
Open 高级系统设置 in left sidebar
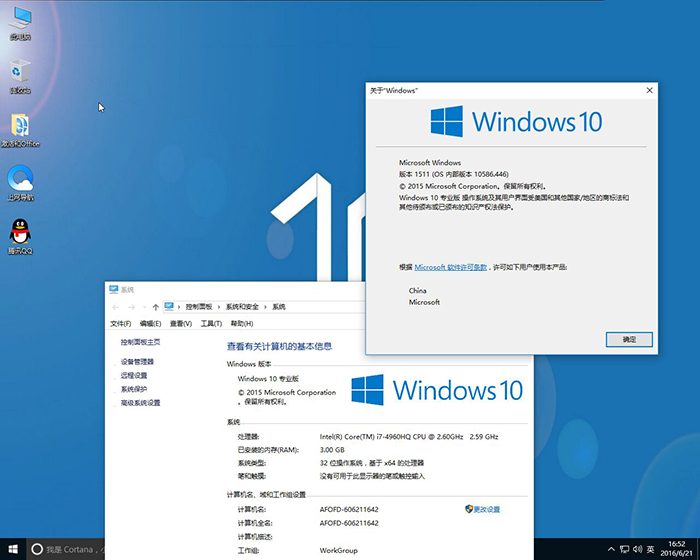pos(140,403)
